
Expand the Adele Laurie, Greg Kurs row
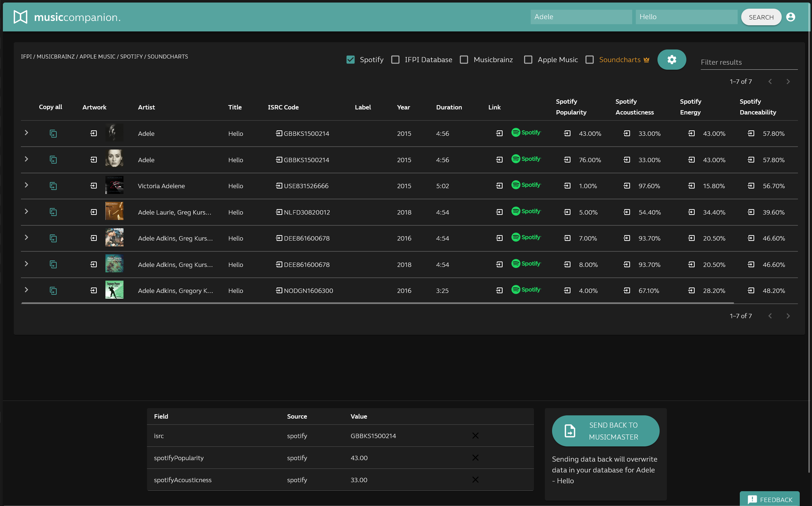pos(26,211)
